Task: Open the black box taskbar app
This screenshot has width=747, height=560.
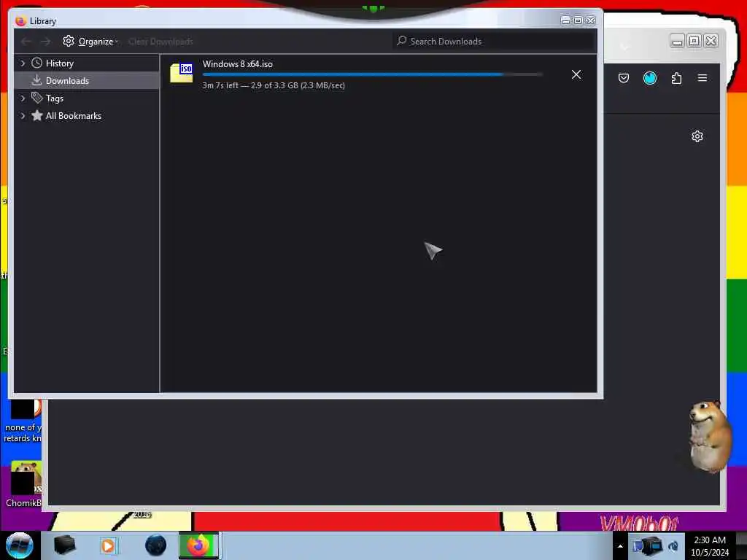Action: pos(65,545)
